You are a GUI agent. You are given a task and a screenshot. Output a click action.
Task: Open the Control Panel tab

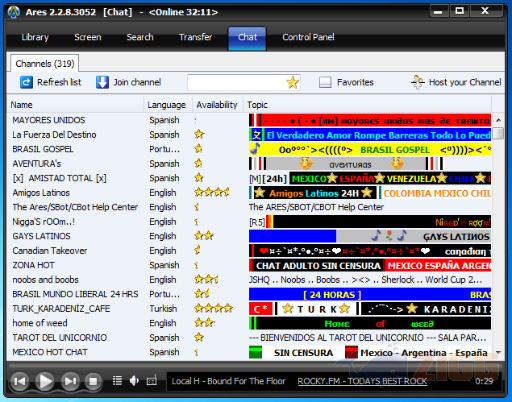(x=308, y=37)
